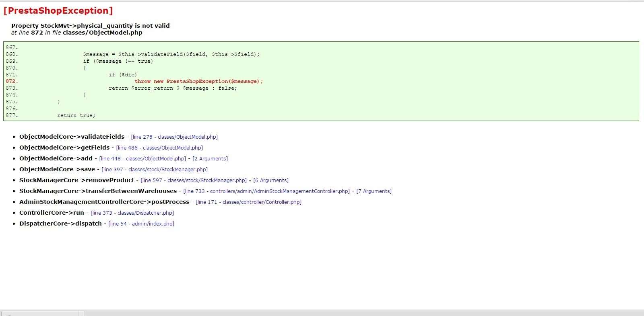Click 'ControllerCore->run' in the stack trace

52,213
